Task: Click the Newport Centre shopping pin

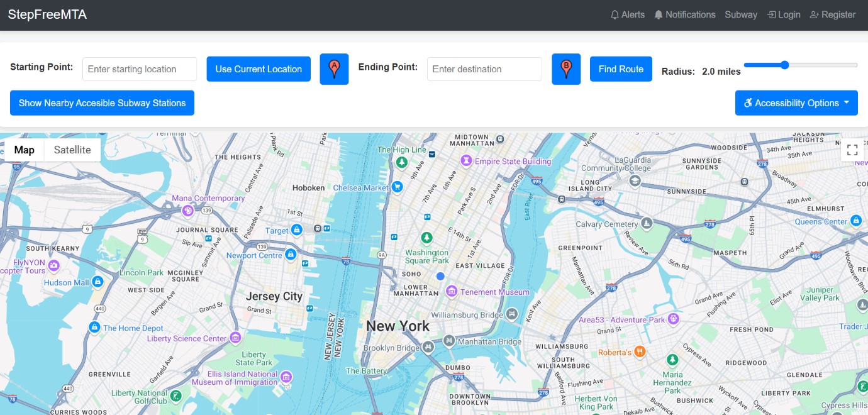Action: coord(291,255)
